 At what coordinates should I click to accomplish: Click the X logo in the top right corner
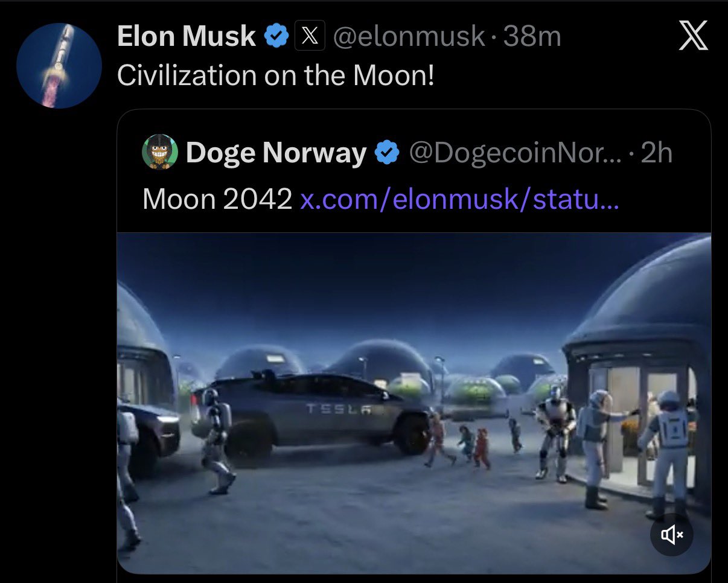pos(693,38)
